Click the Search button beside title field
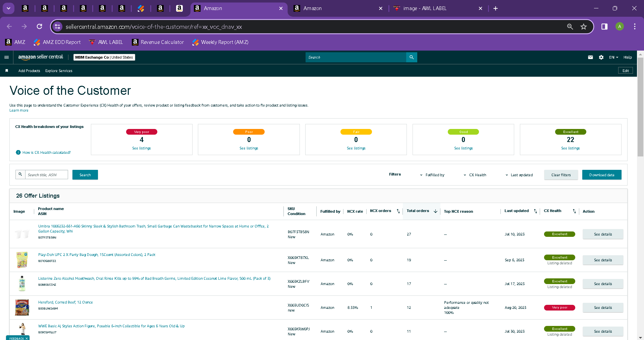 coord(85,175)
